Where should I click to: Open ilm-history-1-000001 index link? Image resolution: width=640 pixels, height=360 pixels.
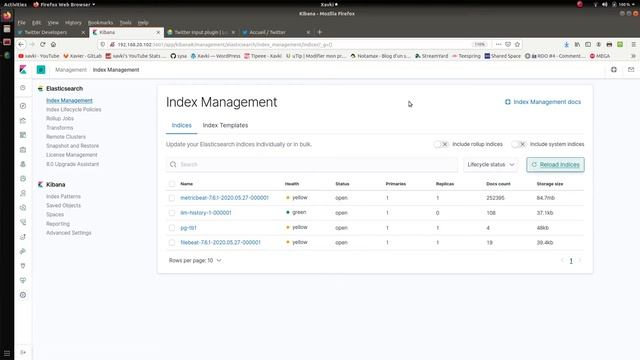(x=206, y=213)
